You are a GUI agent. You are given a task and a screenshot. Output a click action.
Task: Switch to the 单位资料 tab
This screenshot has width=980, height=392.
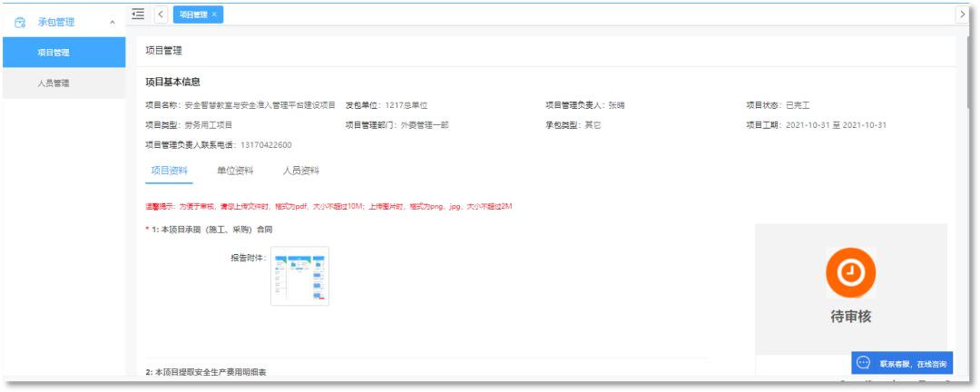[235, 171]
